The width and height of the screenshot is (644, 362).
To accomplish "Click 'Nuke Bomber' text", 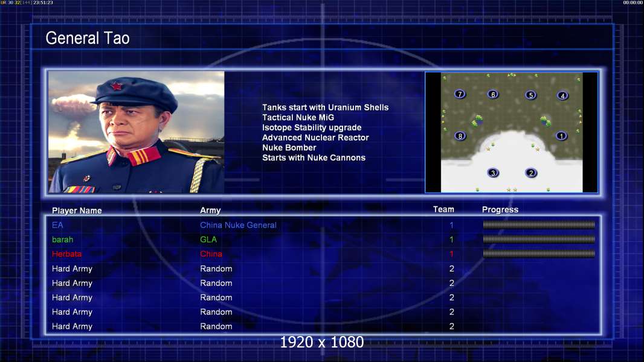I will tap(289, 148).
